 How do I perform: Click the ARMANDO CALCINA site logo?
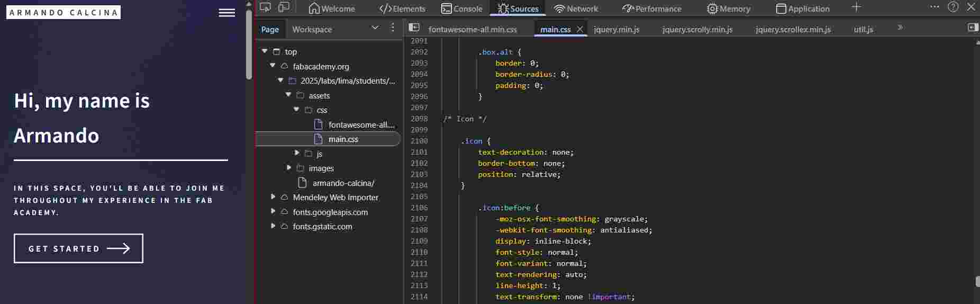(x=63, y=12)
